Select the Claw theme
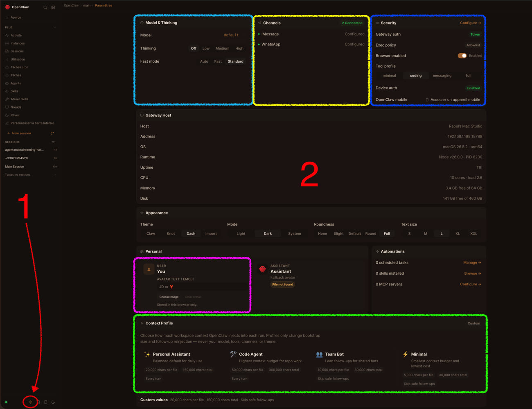 click(x=151, y=234)
